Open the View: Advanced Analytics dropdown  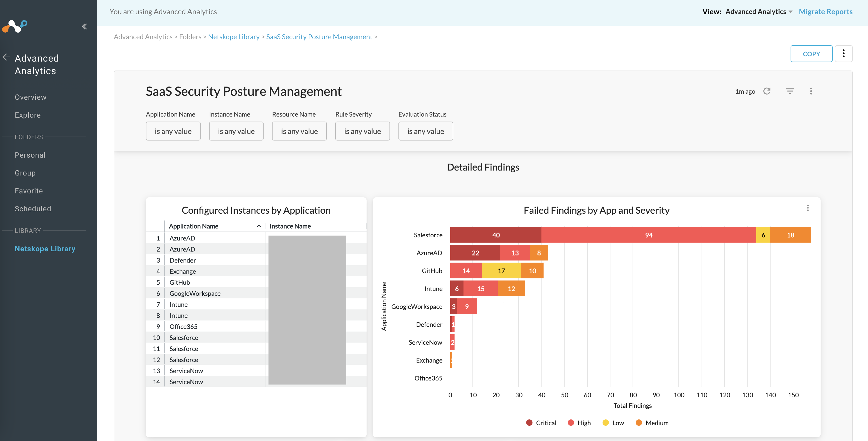(x=759, y=11)
